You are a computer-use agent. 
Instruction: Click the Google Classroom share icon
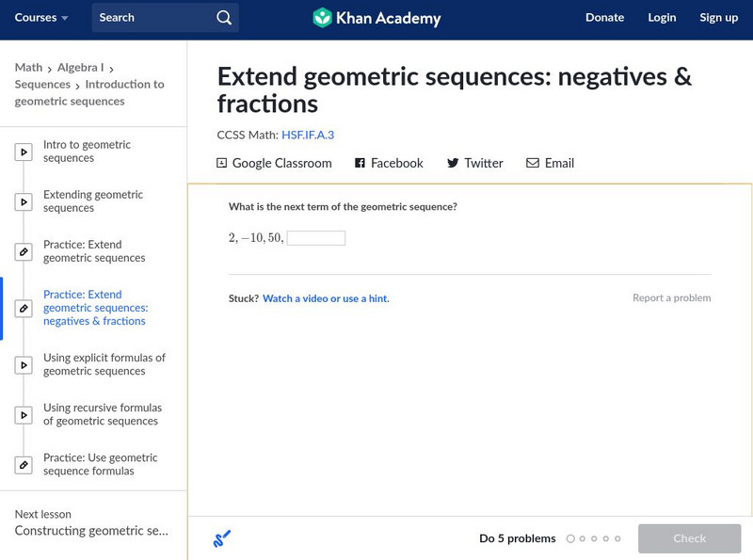pyautogui.click(x=222, y=163)
